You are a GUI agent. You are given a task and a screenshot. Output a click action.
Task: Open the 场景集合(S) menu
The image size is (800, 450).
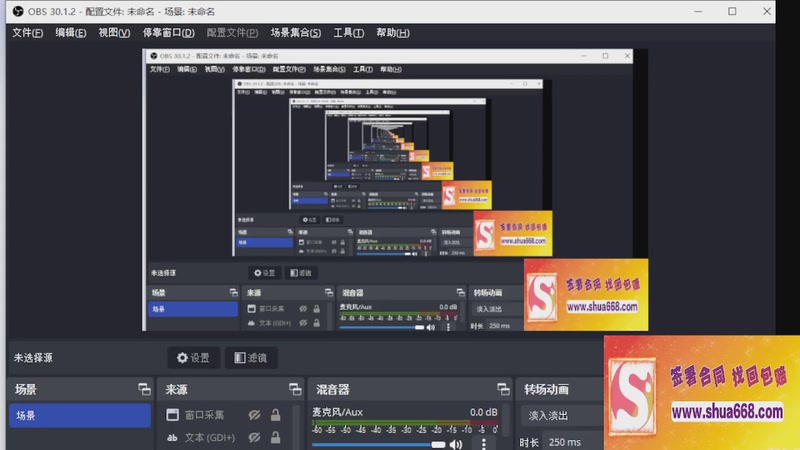click(x=295, y=33)
